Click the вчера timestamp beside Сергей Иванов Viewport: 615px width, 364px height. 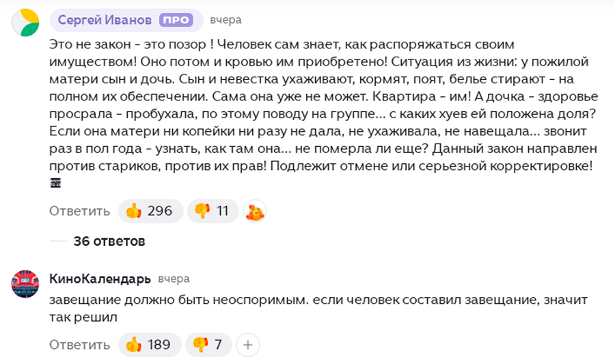[225, 20]
